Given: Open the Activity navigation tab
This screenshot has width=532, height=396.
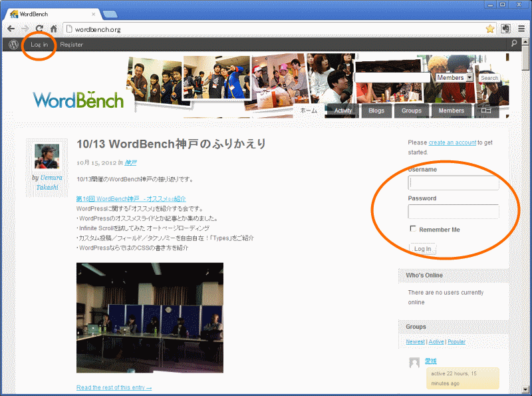Looking at the screenshot, I should [342, 110].
